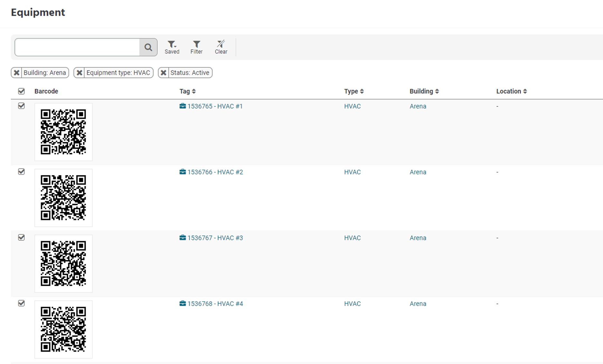Open the 1536765 - HVAC #1 link
Image resolution: width=603 pixels, height=364 pixels.
click(x=215, y=106)
